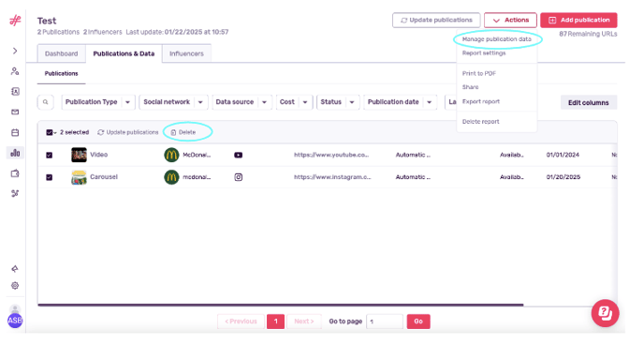The image size is (644, 344).
Task: Open the mail envelope icon in sidebar
Action: point(15,112)
